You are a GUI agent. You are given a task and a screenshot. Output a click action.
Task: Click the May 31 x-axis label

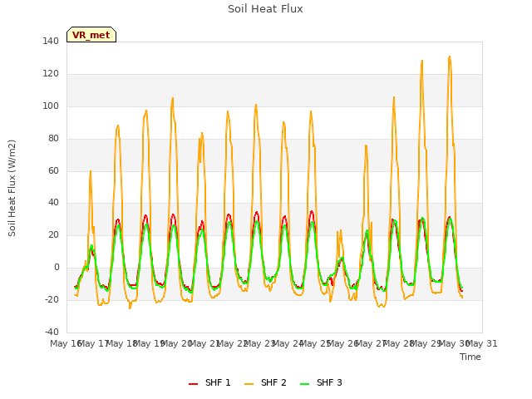pyautogui.click(x=482, y=343)
